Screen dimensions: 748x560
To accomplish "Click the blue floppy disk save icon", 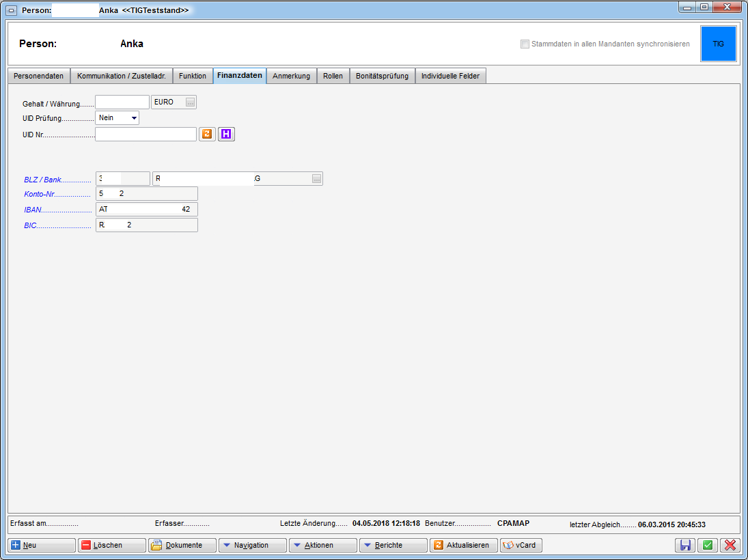I will [x=684, y=545].
